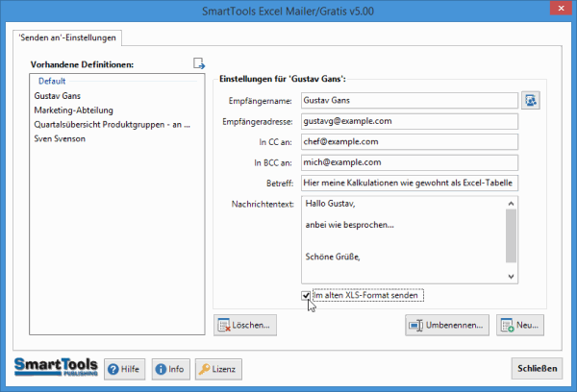This screenshot has height=392, width=577.
Task: Open the address book icon beside Empfängername
Action: coord(531,100)
